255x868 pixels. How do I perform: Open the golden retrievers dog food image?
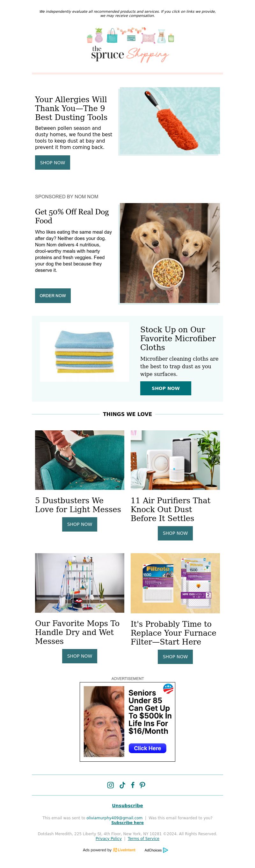170,253
